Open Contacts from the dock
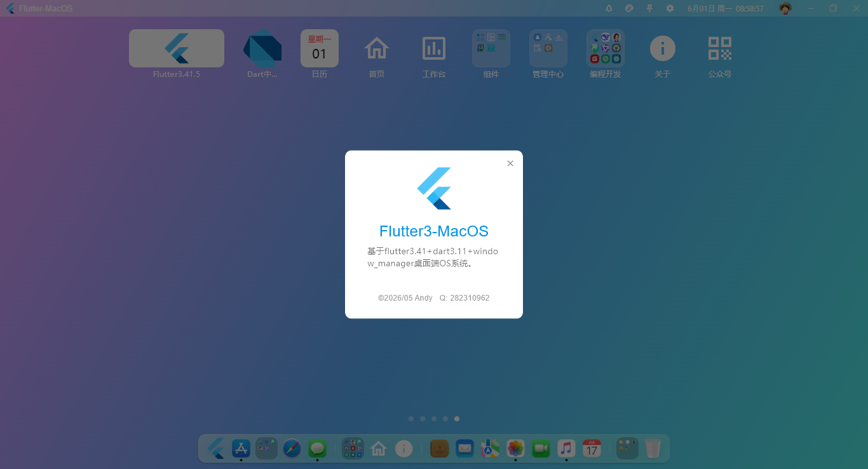 [x=440, y=449]
